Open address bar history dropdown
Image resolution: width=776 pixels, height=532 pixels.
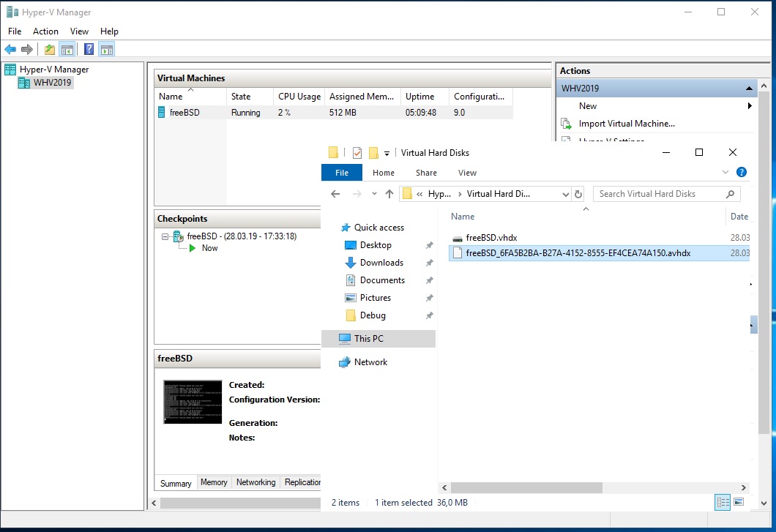click(x=566, y=195)
